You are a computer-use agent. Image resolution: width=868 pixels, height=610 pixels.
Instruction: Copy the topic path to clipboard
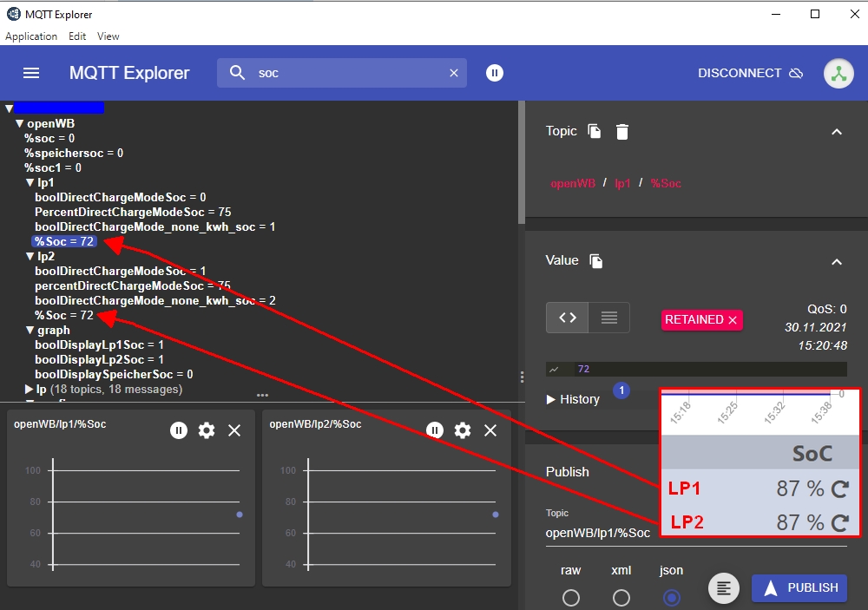coord(595,132)
